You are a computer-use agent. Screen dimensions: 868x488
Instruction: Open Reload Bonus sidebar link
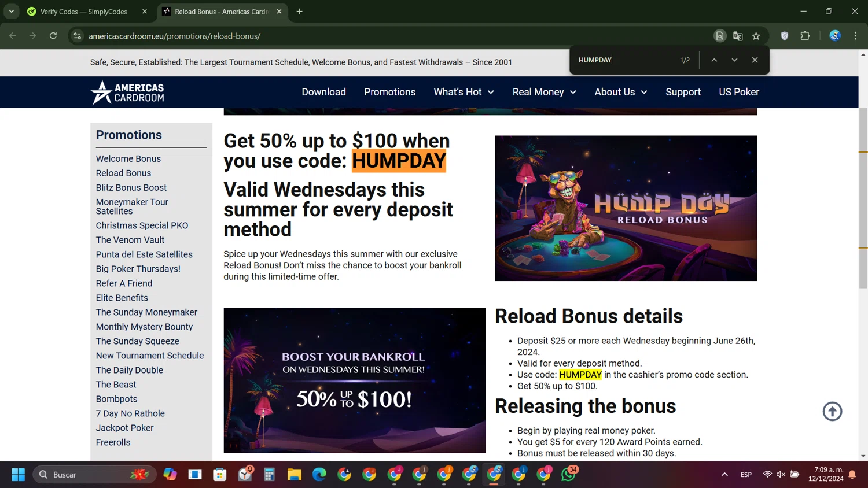(123, 173)
